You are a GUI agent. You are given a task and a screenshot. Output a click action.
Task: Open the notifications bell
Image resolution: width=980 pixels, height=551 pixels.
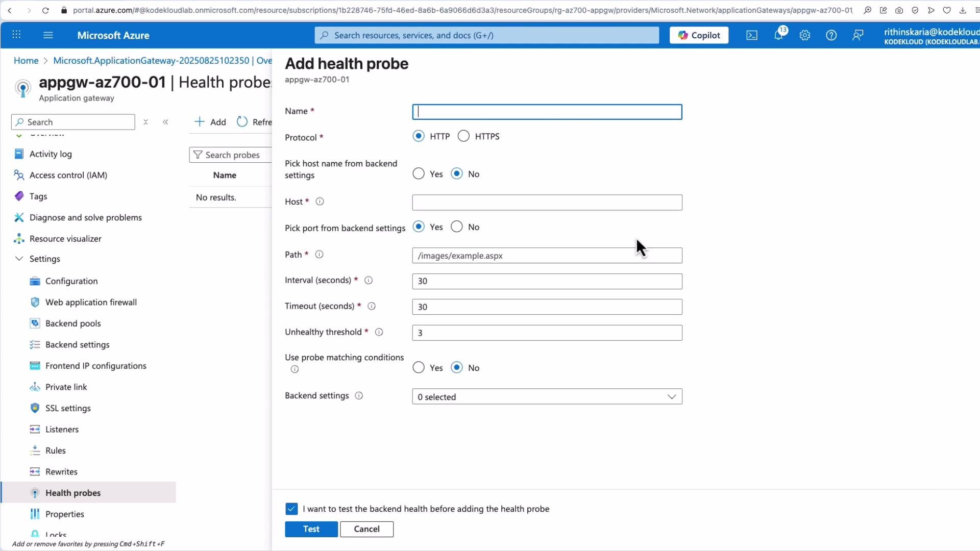(x=778, y=35)
